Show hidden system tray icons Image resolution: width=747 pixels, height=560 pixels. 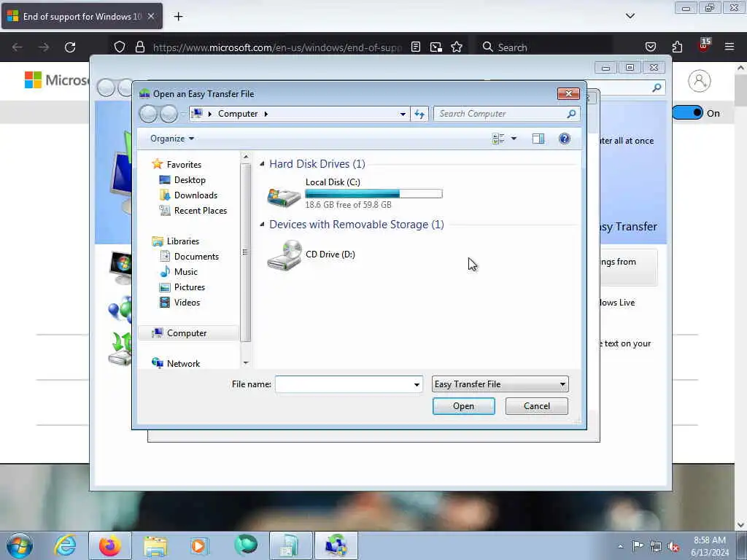pyautogui.click(x=620, y=547)
